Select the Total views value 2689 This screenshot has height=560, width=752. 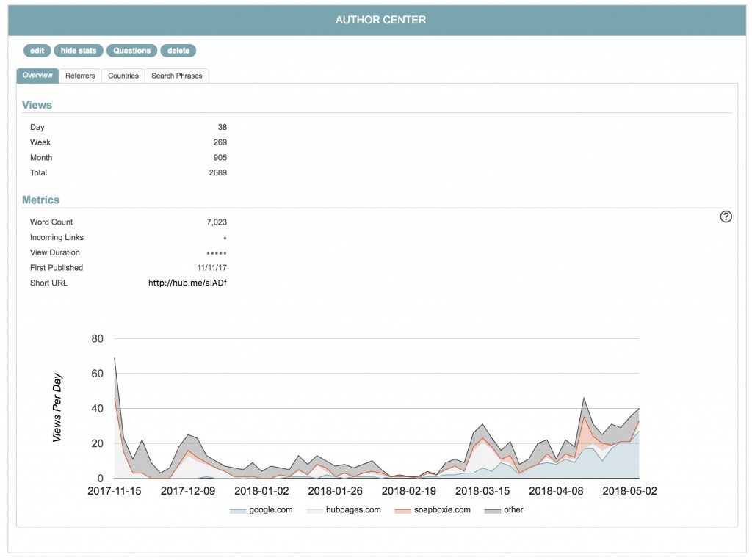[x=217, y=172]
